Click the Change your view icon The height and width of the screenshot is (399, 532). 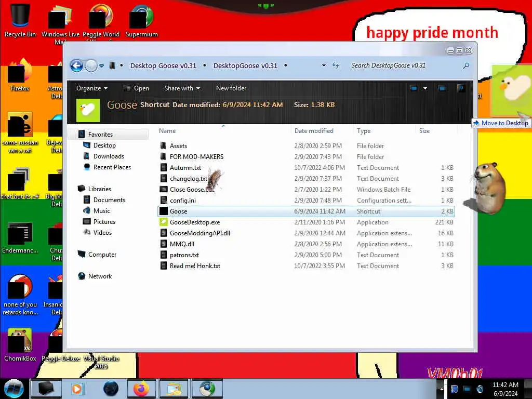pos(414,88)
